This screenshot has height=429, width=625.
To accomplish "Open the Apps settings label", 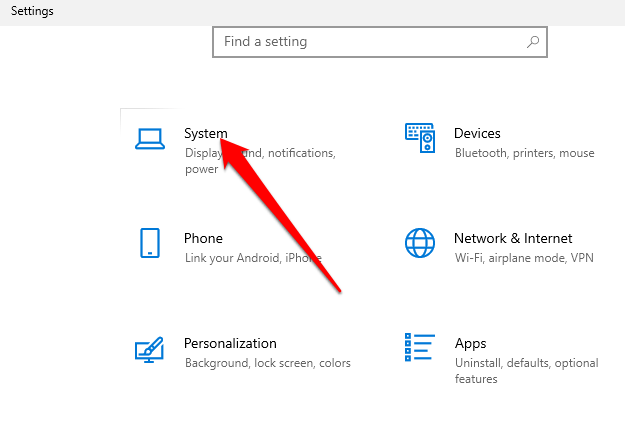I will [x=470, y=343].
